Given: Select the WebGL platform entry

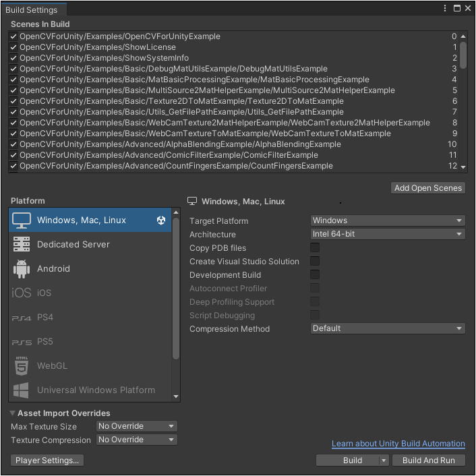Looking at the screenshot, I should pyautogui.click(x=90, y=366).
